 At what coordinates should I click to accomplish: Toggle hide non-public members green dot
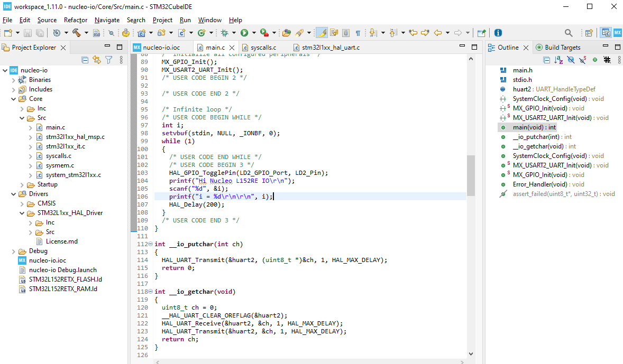pyautogui.click(x=595, y=60)
